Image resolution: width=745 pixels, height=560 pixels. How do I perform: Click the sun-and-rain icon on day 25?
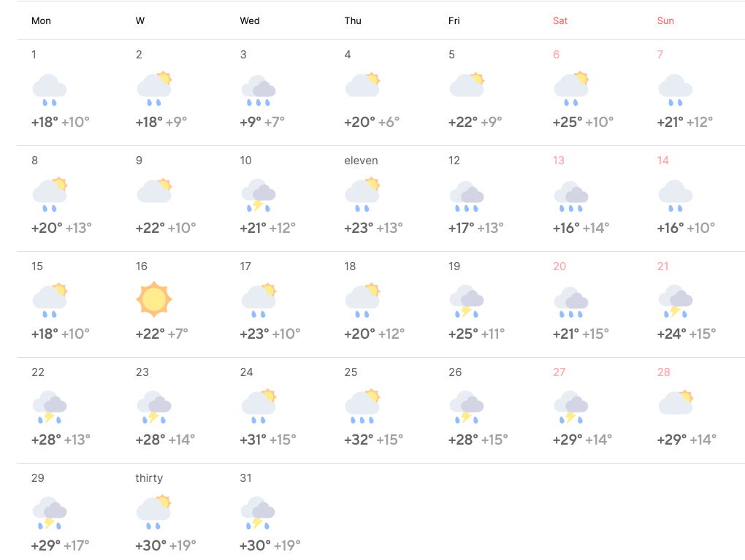tap(362, 406)
